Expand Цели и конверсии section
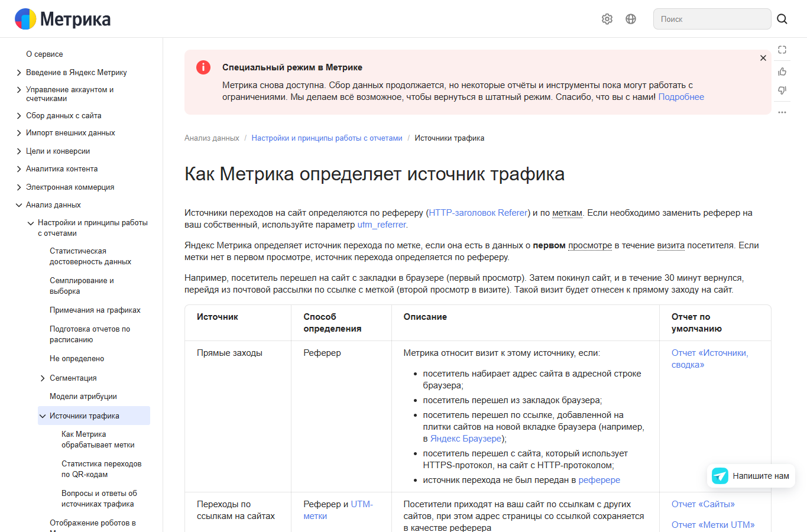The height and width of the screenshot is (532, 807). tap(19, 151)
